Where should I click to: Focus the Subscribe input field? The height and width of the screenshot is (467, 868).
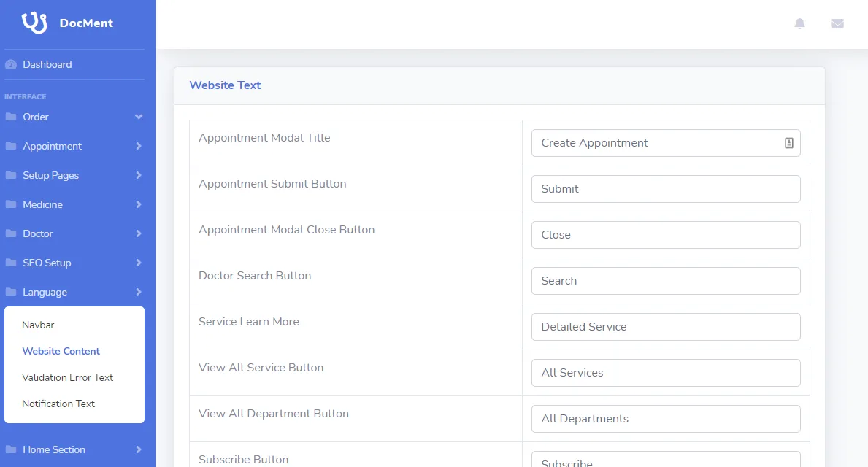(x=666, y=460)
